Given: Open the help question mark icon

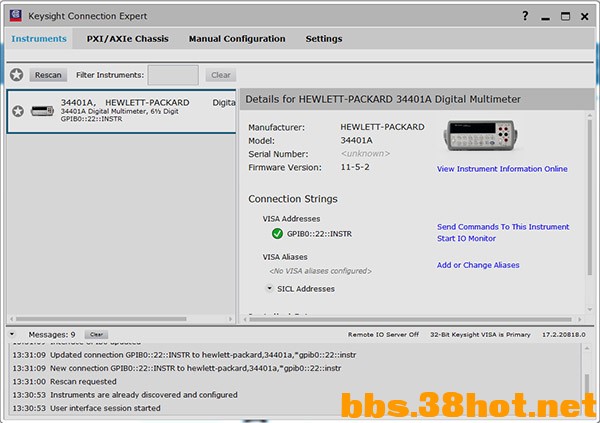Looking at the screenshot, I should pyautogui.click(x=525, y=16).
